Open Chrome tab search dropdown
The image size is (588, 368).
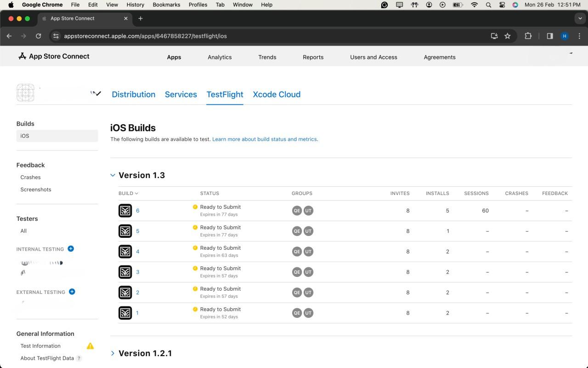point(580,18)
